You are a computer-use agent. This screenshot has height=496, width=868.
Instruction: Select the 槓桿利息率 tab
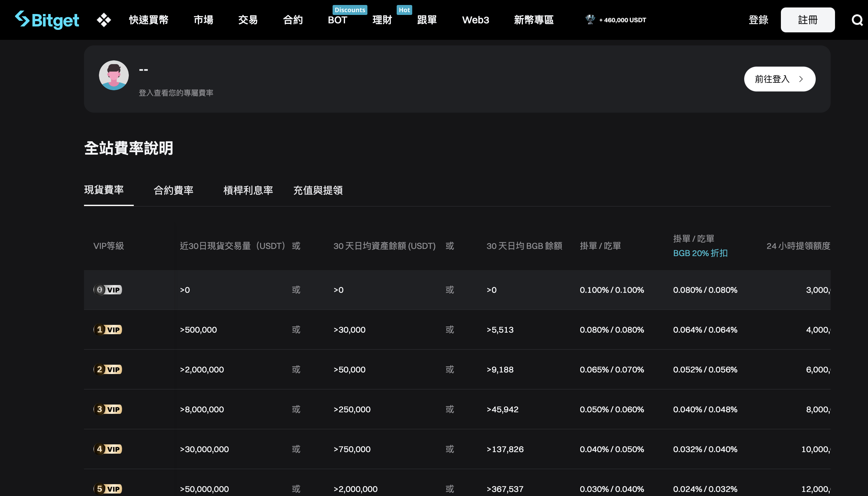[x=248, y=190]
